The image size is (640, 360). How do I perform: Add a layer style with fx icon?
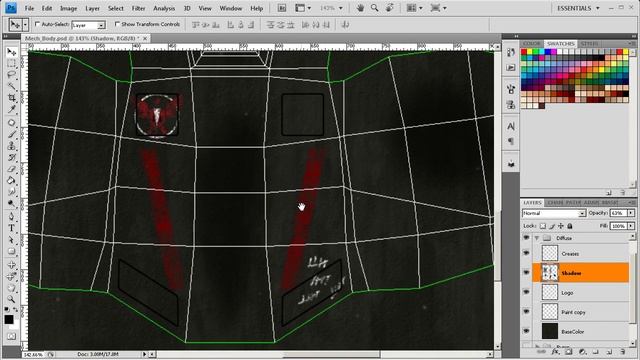pyautogui.click(x=555, y=351)
